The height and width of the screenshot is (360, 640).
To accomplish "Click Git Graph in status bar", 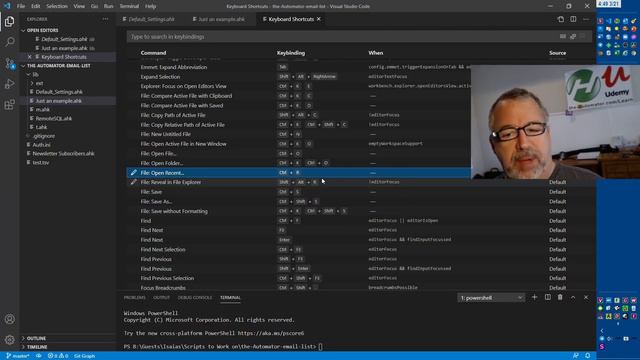I will tap(84, 356).
